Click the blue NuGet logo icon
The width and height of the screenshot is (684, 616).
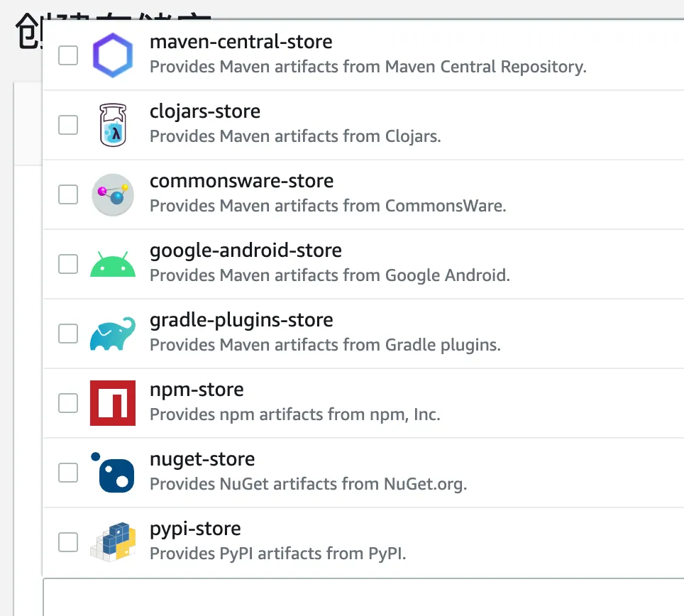pyautogui.click(x=113, y=473)
